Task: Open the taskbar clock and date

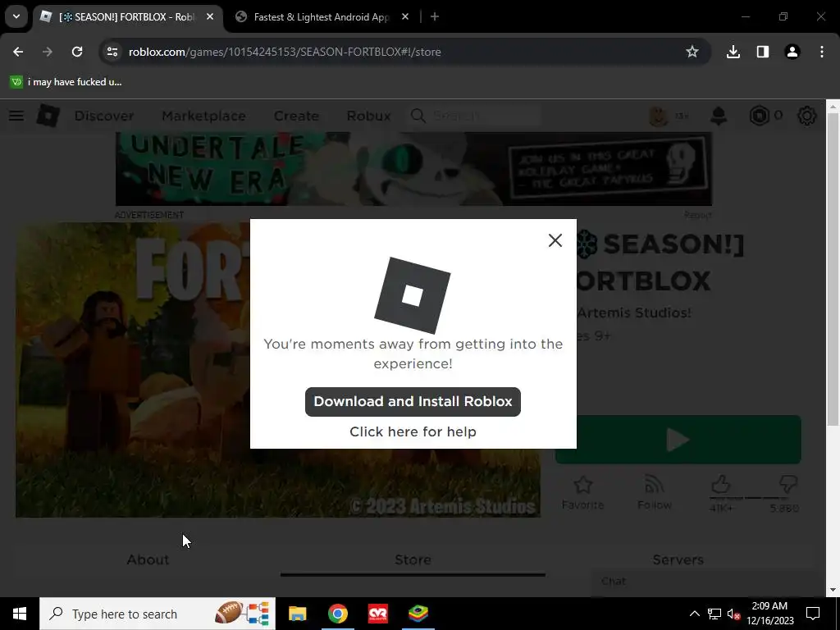Action: pyautogui.click(x=769, y=614)
